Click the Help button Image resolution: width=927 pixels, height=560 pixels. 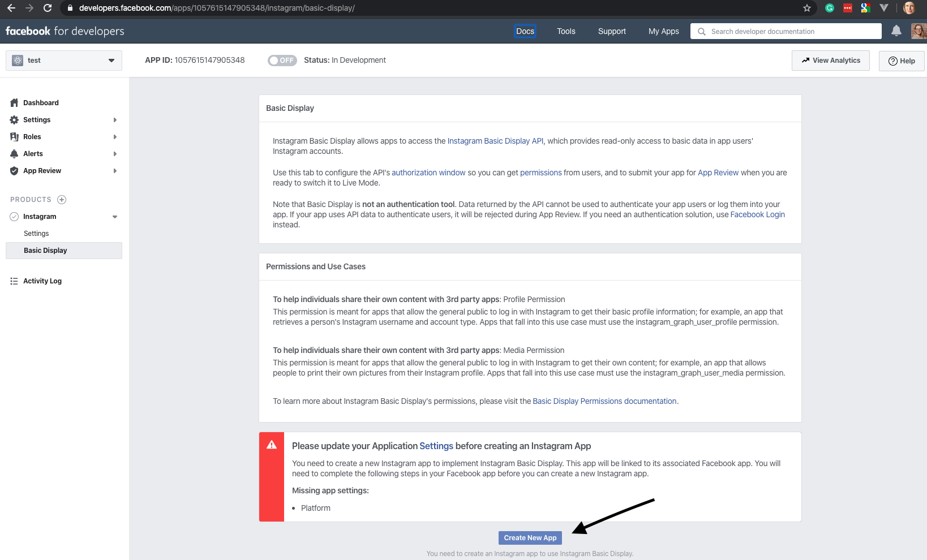coord(902,61)
